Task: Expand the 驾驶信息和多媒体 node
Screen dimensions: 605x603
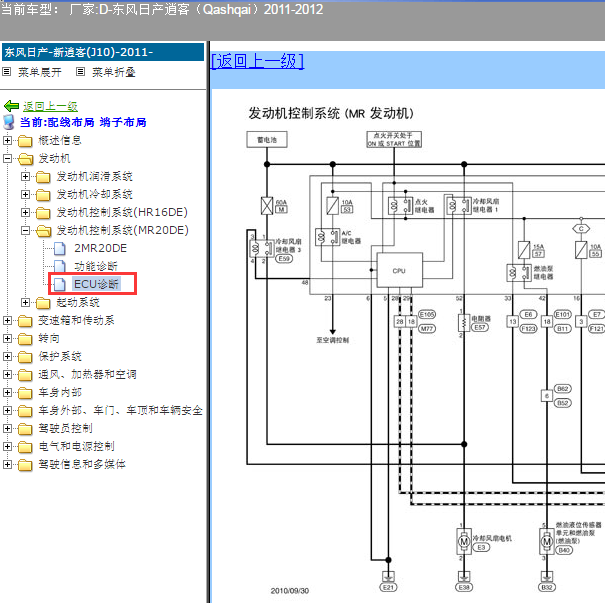Action: 7,464
